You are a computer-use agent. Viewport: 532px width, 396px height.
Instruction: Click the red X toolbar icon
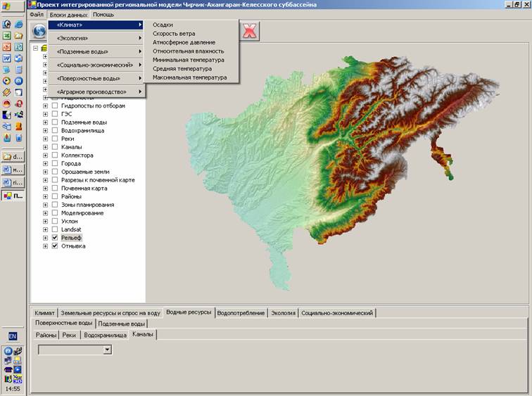(250, 31)
